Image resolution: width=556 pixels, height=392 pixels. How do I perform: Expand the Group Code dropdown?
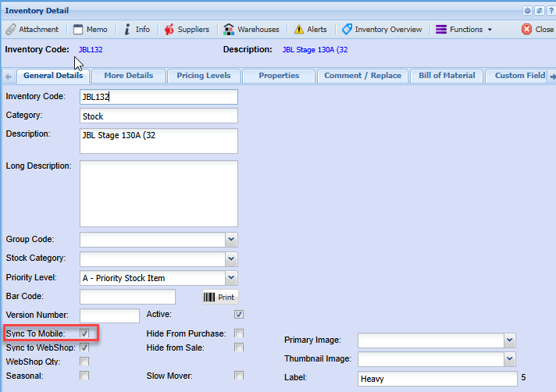pyautogui.click(x=231, y=240)
